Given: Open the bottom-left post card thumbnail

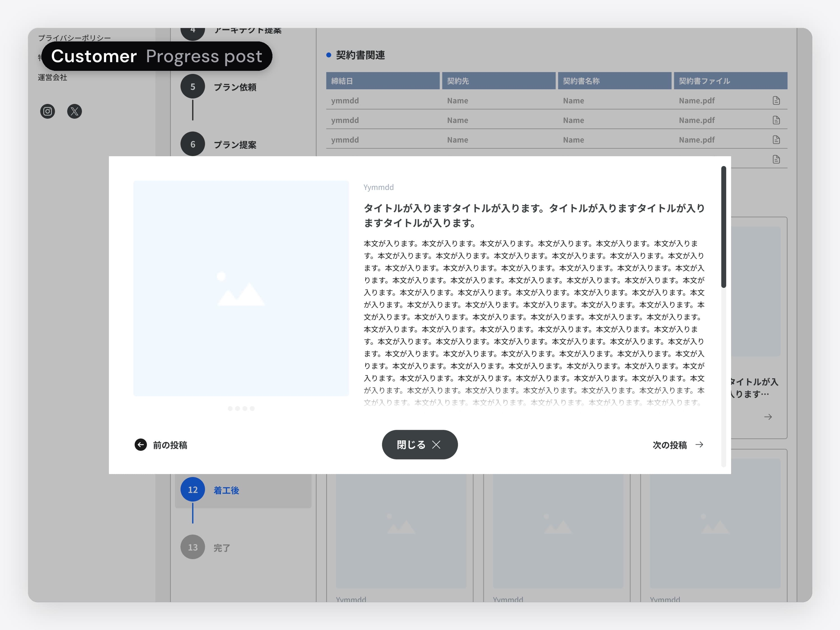Looking at the screenshot, I should (401, 531).
